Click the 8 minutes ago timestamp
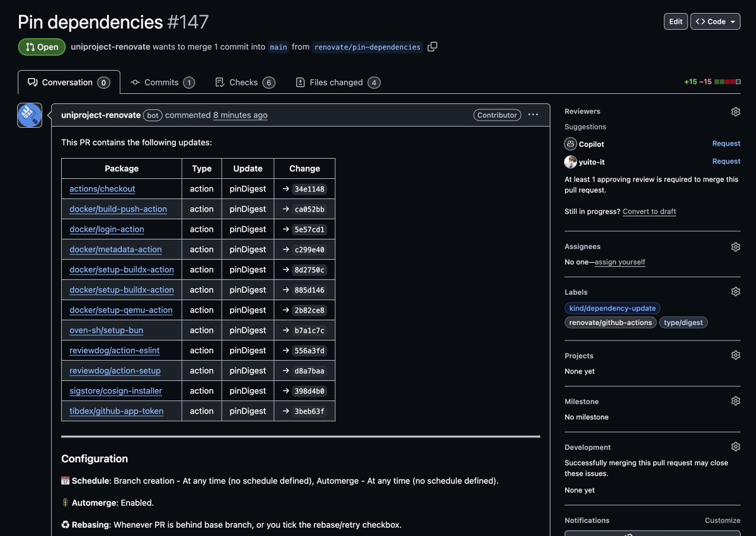 240,115
